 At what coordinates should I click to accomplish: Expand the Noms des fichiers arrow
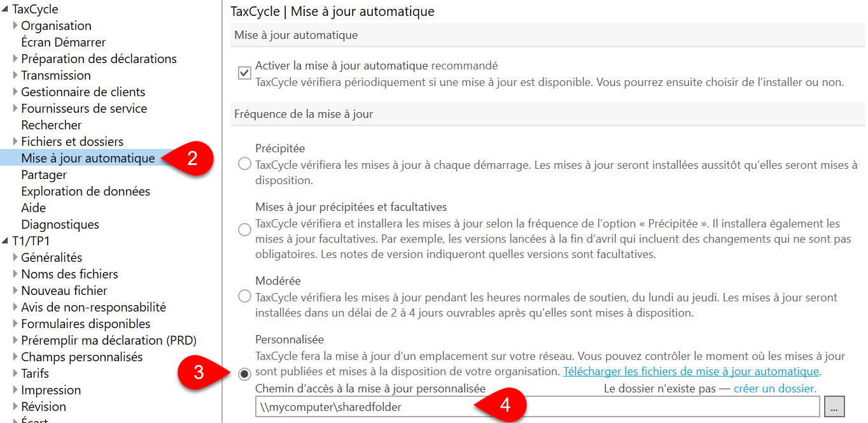pos(15,274)
